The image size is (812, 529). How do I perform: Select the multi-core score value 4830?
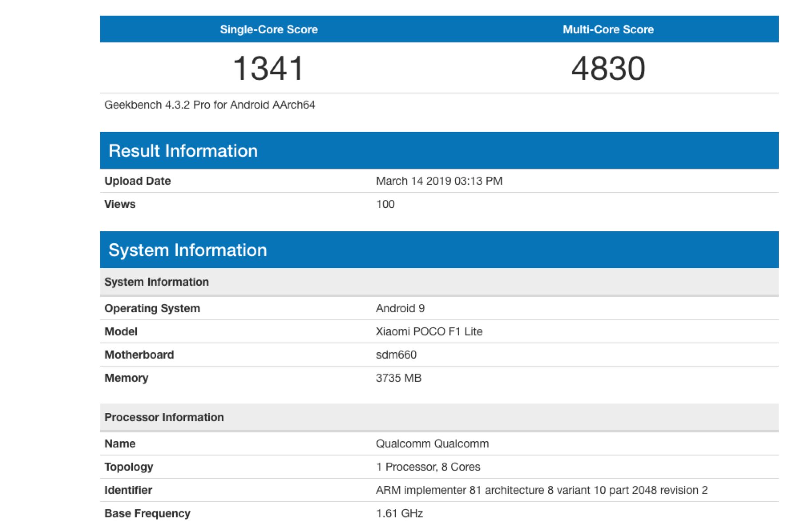pyautogui.click(x=608, y=68)
